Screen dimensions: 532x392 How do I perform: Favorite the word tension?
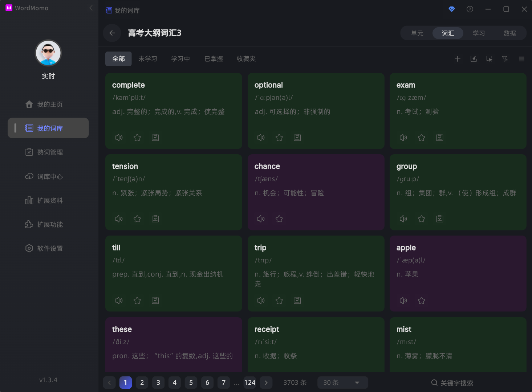[x=137, y=219]
